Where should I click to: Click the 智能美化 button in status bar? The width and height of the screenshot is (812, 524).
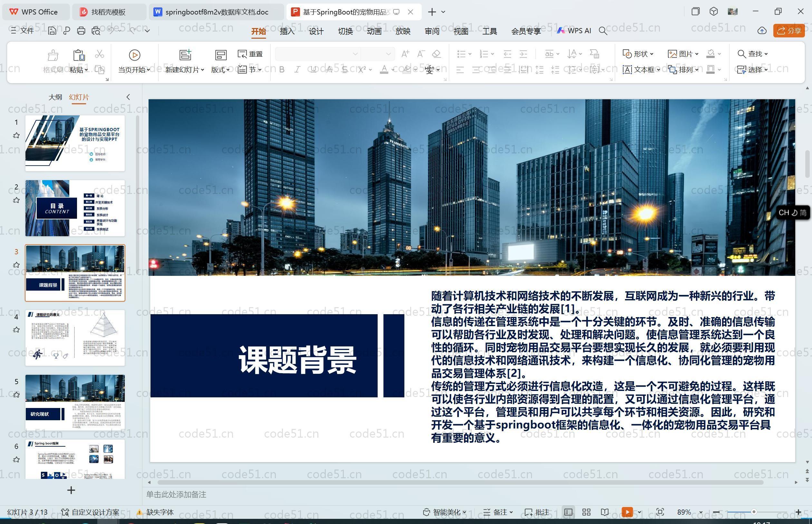pos(444,512)
